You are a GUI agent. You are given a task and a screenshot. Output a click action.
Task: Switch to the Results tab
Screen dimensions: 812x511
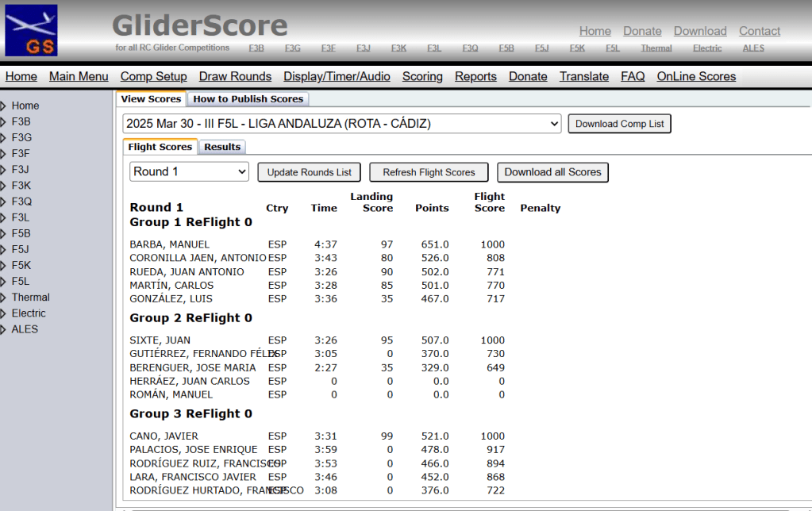click(221, 147)
